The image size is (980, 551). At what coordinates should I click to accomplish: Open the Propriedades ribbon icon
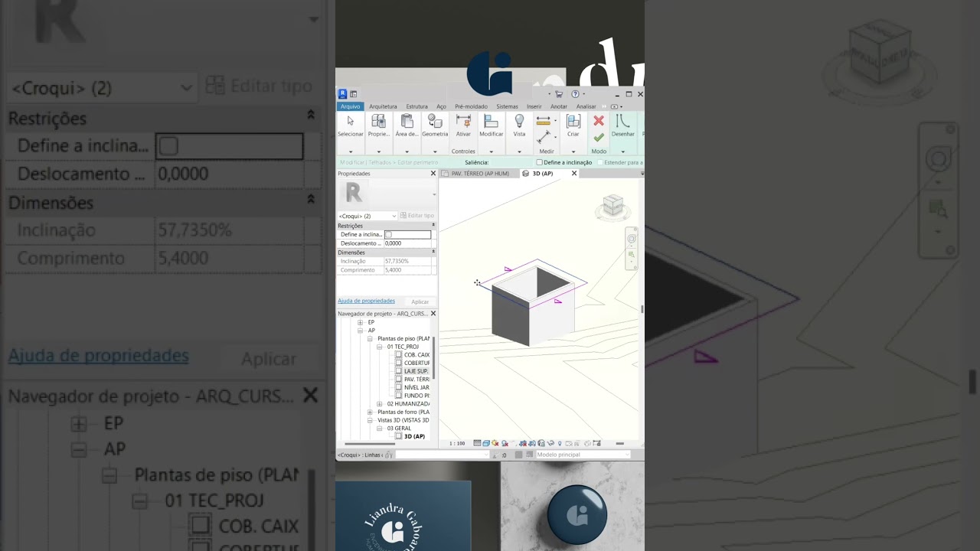click(378, 121)
